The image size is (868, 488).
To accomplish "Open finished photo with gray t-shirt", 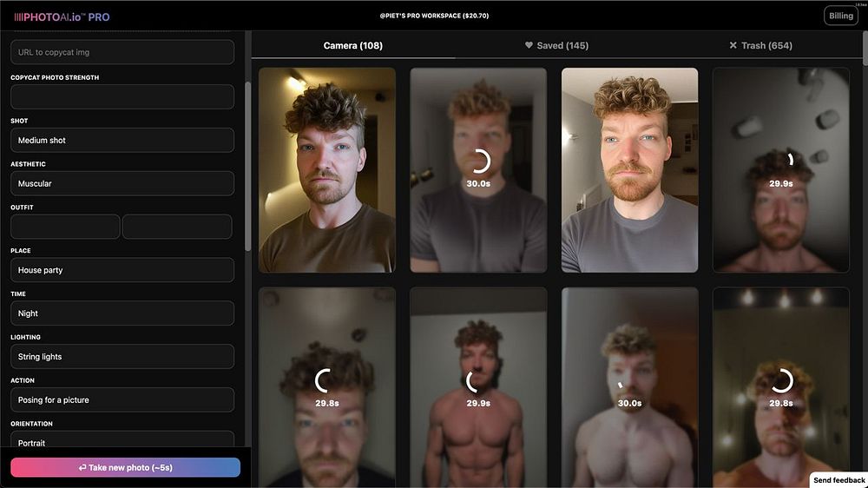I will click(629, 170).
